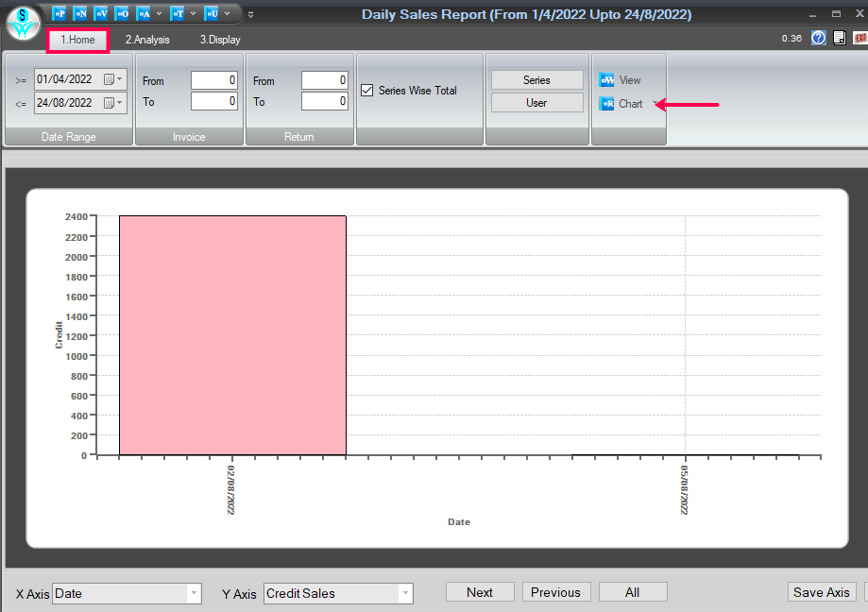Screen dimensions: 868x612
Task: Click the Return From number field
Action: [325, 80]
